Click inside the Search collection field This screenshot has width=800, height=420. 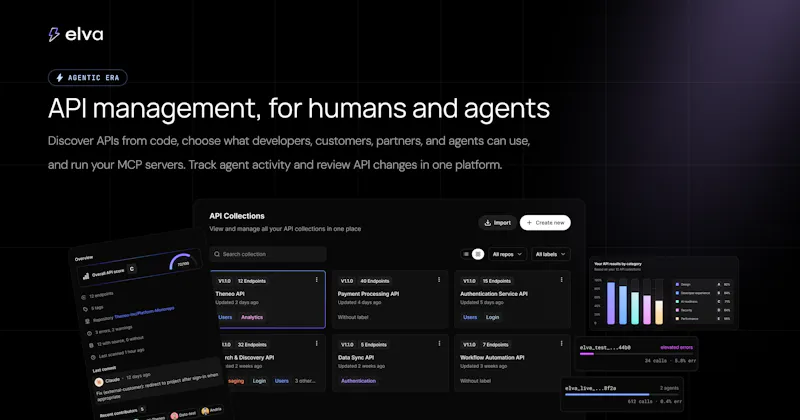(x=268, y=254)
